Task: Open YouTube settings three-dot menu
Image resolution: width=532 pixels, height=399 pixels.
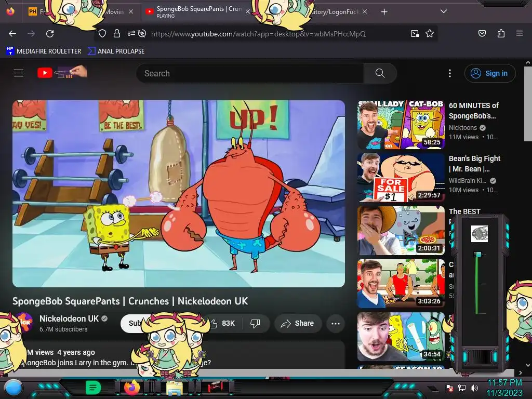Action: point(450,73)
